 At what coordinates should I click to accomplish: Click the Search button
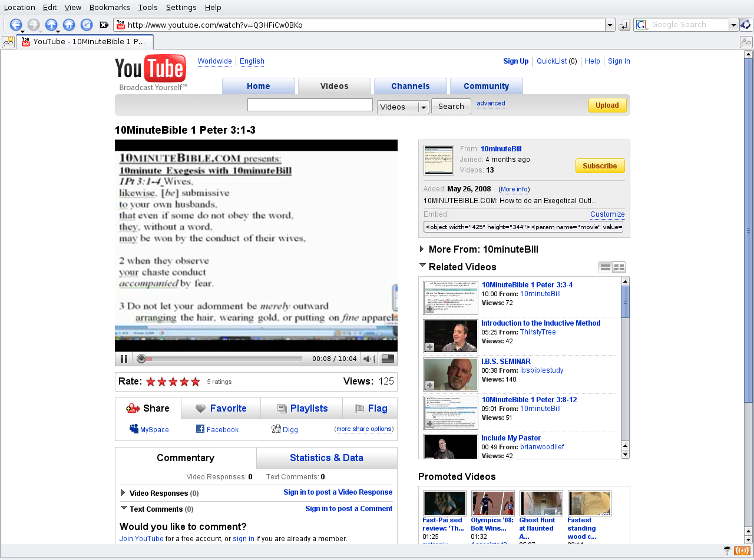451,107
